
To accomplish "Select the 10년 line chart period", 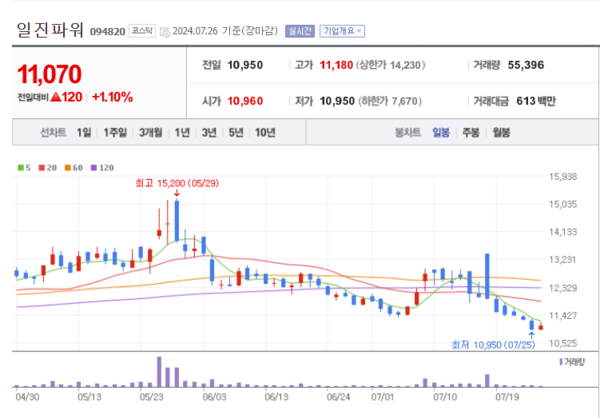I will click(265, 133).
